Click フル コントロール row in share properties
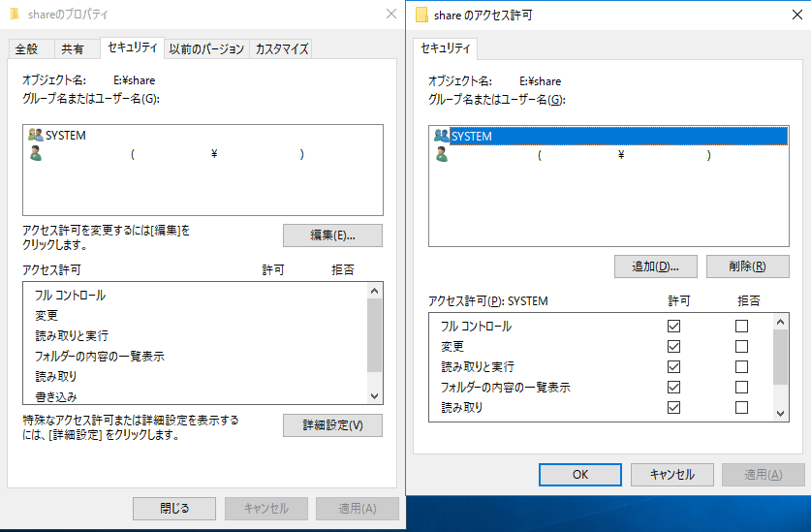The height and width of the screenshot is (532, 811). tap(196, 295)
